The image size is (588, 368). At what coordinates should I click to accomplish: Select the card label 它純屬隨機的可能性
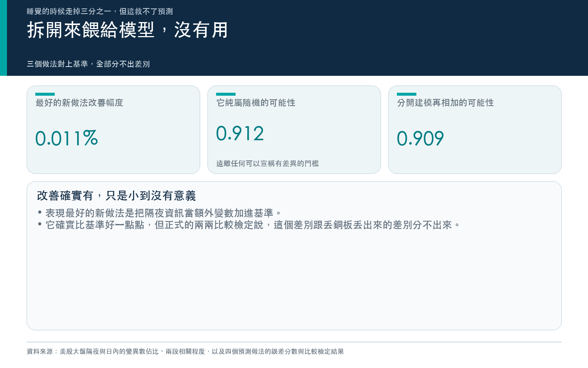tap(256, 103)
